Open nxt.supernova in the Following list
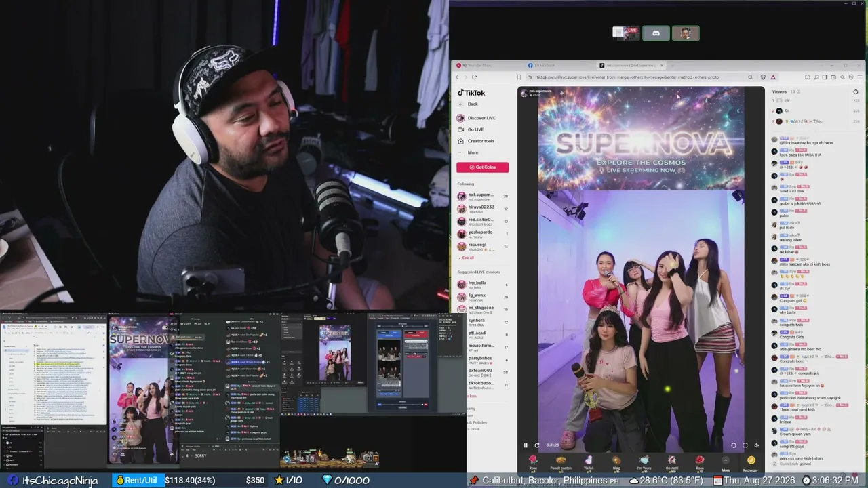 pos(482,197)
